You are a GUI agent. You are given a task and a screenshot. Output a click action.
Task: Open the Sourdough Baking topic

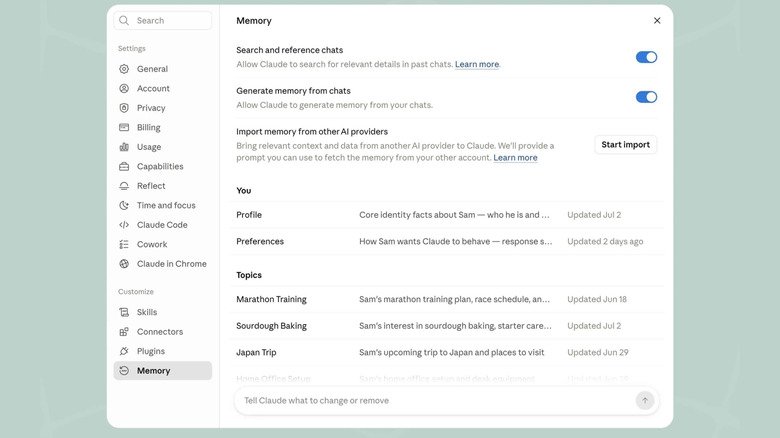click(447, 326)
